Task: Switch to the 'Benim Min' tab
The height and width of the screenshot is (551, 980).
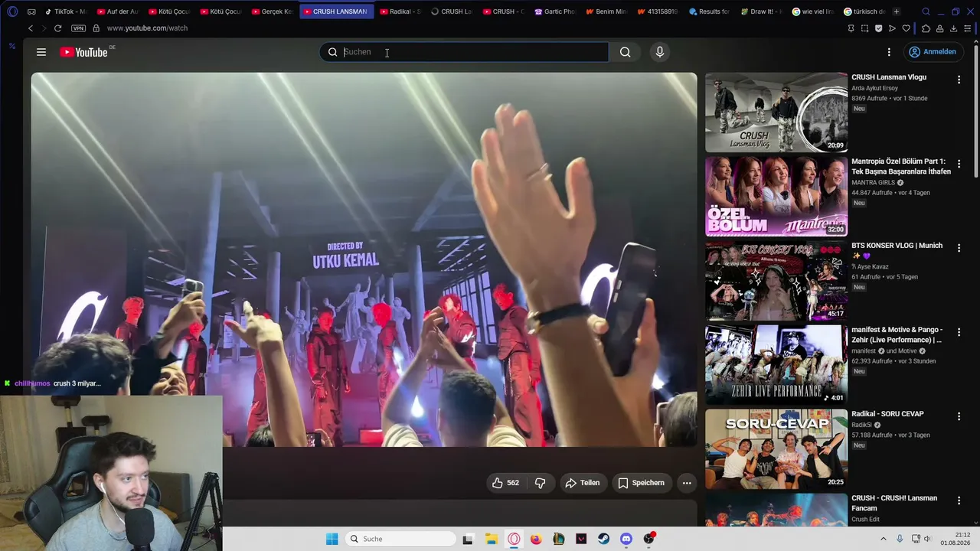Action: (x=606, y=11)
